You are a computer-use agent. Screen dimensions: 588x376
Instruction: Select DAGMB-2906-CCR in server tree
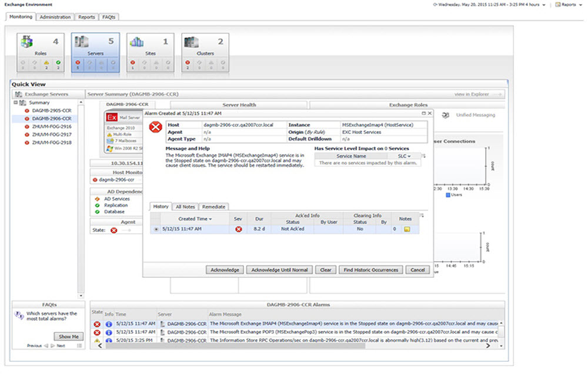(52, 118)
